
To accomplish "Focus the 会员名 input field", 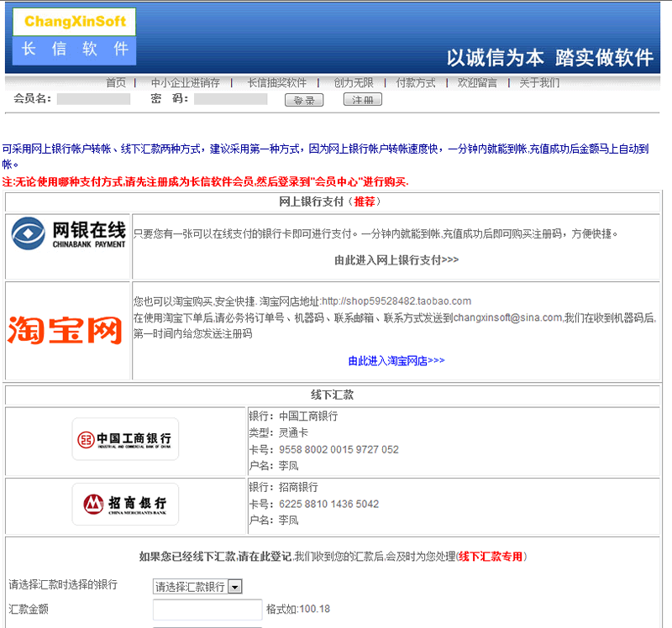I will tap(93, 99).
